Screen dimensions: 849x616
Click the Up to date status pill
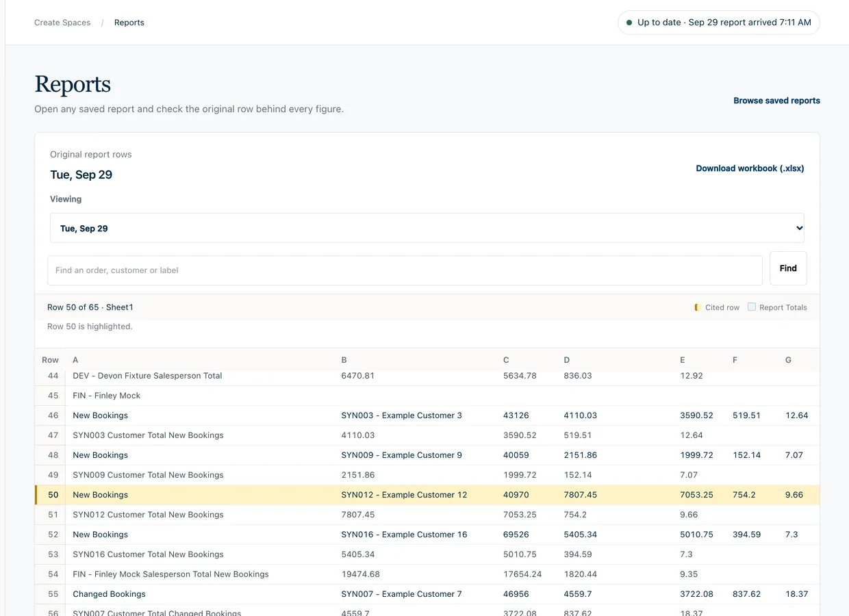click(x=718, y=23)
